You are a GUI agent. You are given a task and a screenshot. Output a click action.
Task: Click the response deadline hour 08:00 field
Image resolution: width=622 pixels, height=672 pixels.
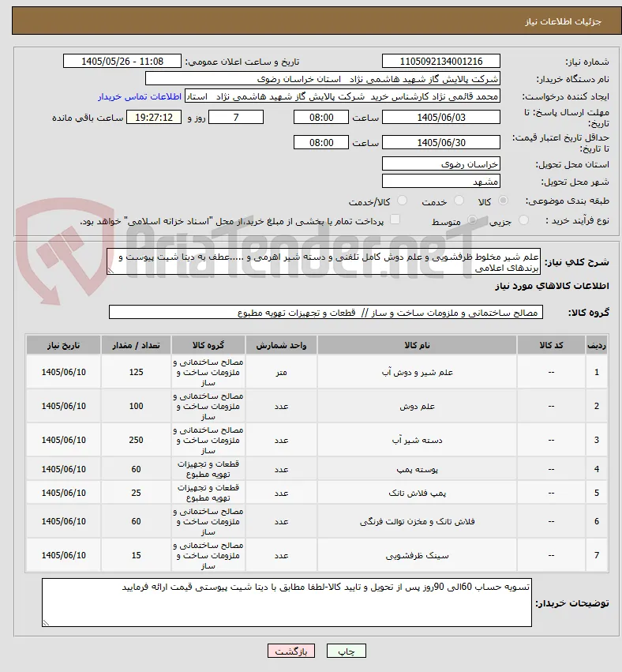(x=320, y=117)
